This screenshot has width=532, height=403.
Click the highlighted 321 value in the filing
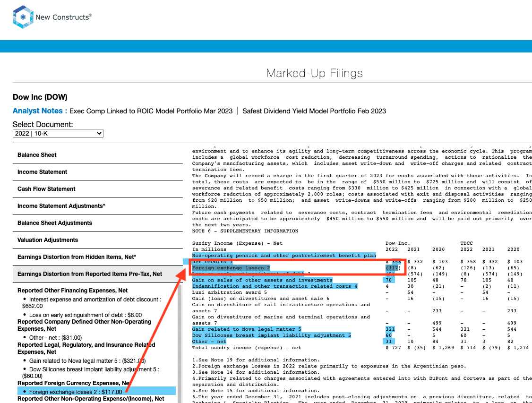point(390,329)
